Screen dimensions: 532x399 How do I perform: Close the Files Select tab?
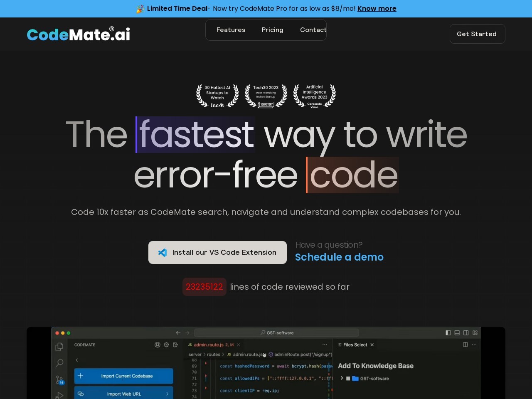(x=372, y=345)
